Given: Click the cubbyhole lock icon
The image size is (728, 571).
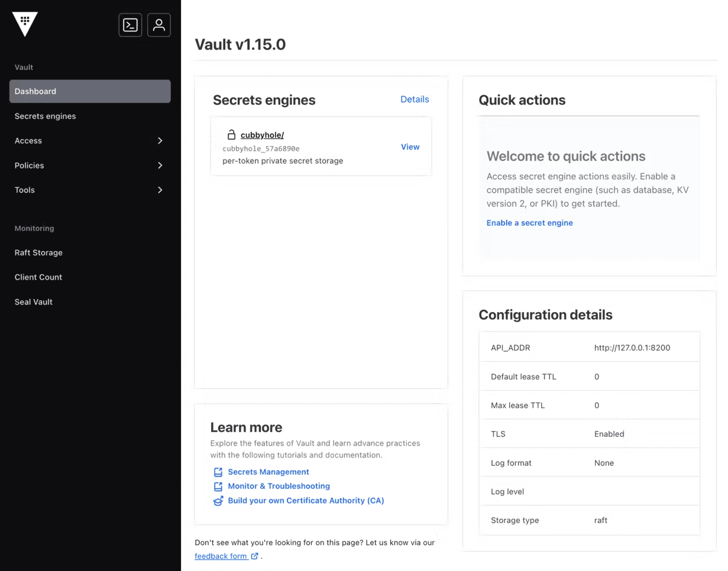Looking at the screenshot, I should (x=232, y=135).
